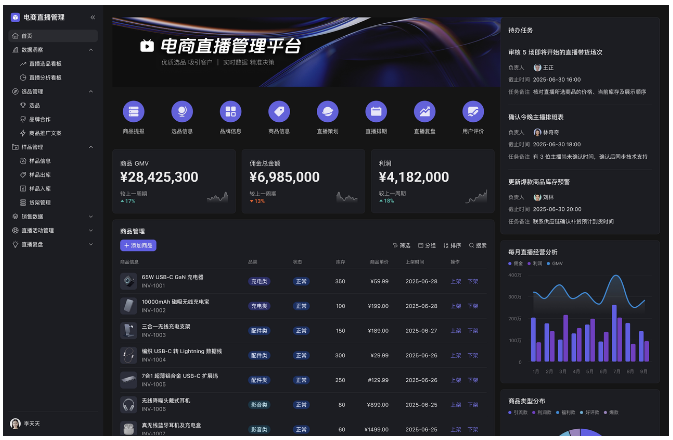Open the 直播排期 calendar icon
Viewport: 673px width, 440px height.
pos(376,112)
